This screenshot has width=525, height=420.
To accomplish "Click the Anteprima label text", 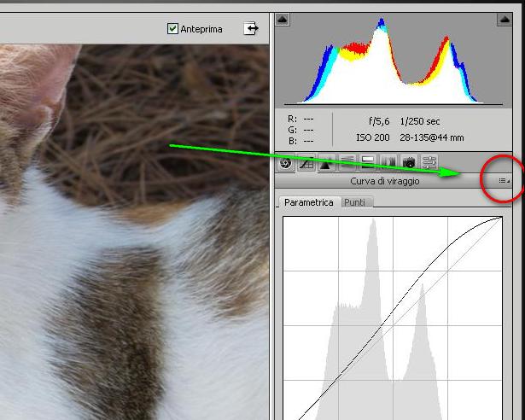I will pyautogui.click(x=201, y=29).
